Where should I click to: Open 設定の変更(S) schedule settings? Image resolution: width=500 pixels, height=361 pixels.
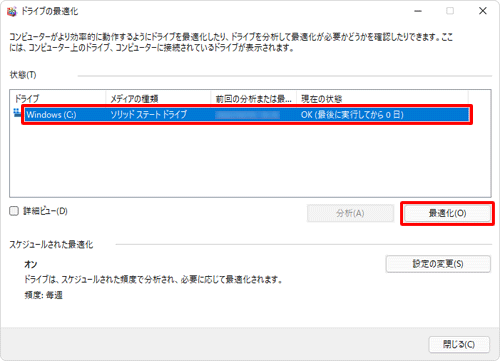pos(438,264)
